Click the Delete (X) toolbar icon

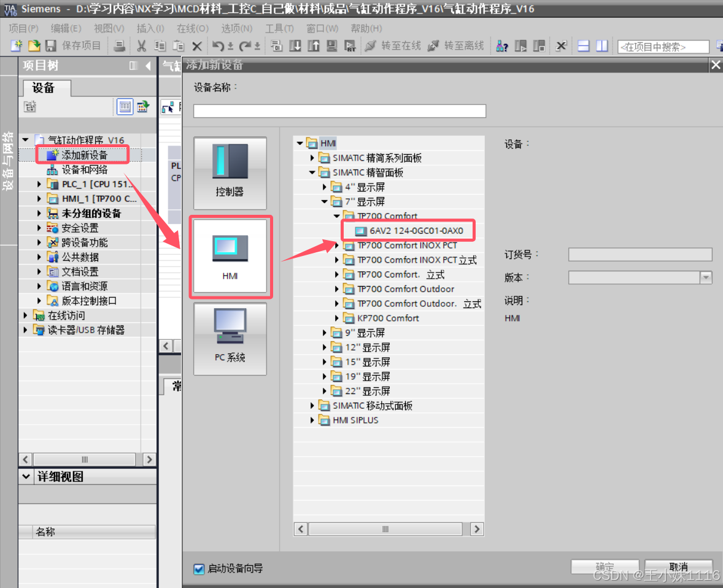(x=197, y=45)
